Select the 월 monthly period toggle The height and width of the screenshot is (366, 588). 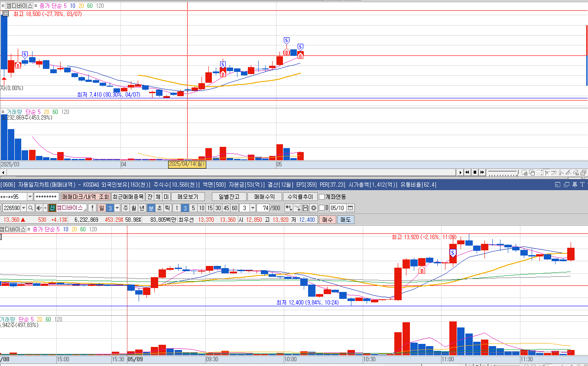coord(134,208)
